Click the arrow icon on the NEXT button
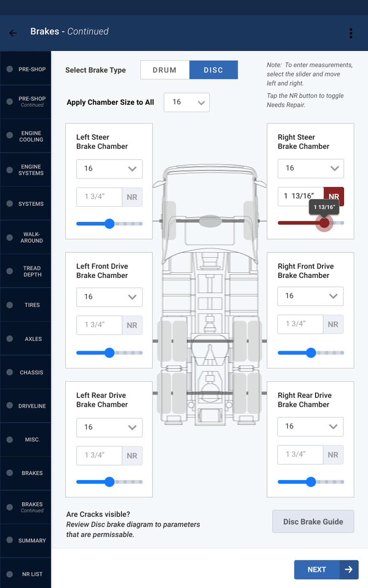Viewport: 368px width, 588px height. [349, 569]
